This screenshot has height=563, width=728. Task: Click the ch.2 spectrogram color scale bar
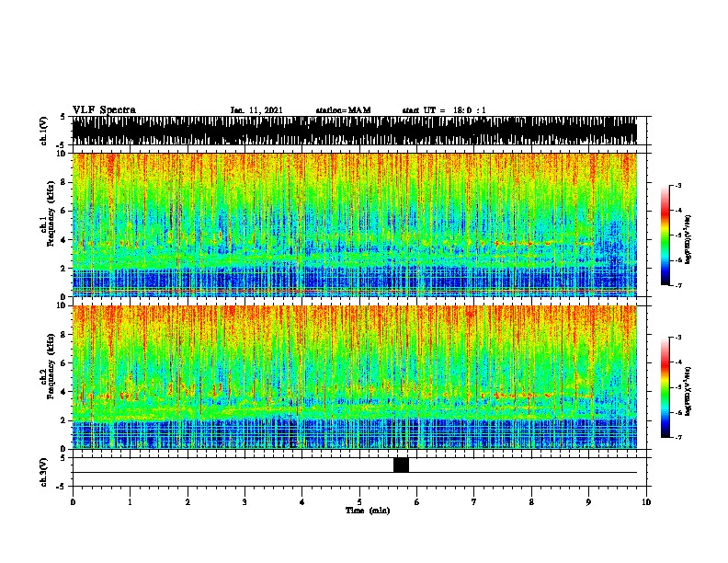tap(665, 387)
